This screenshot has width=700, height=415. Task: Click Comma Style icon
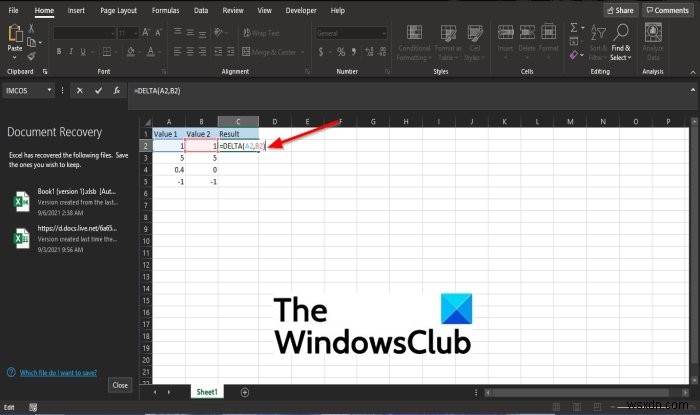(354, 52)
